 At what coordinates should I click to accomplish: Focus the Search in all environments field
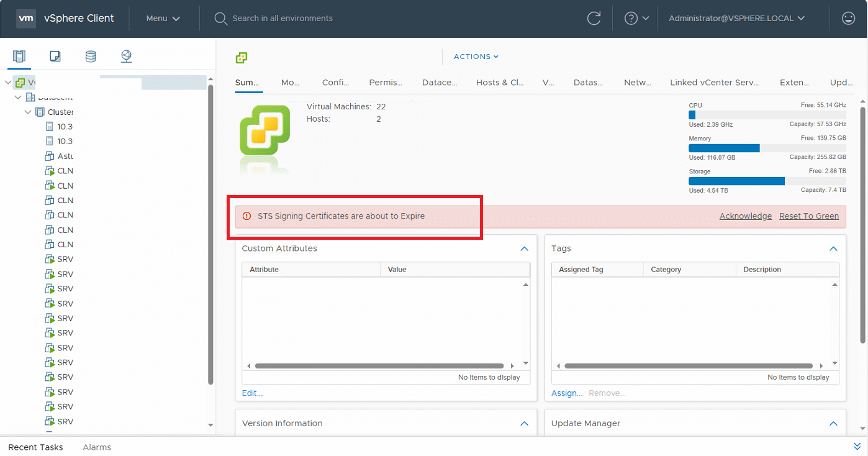(x=282, y=19)
